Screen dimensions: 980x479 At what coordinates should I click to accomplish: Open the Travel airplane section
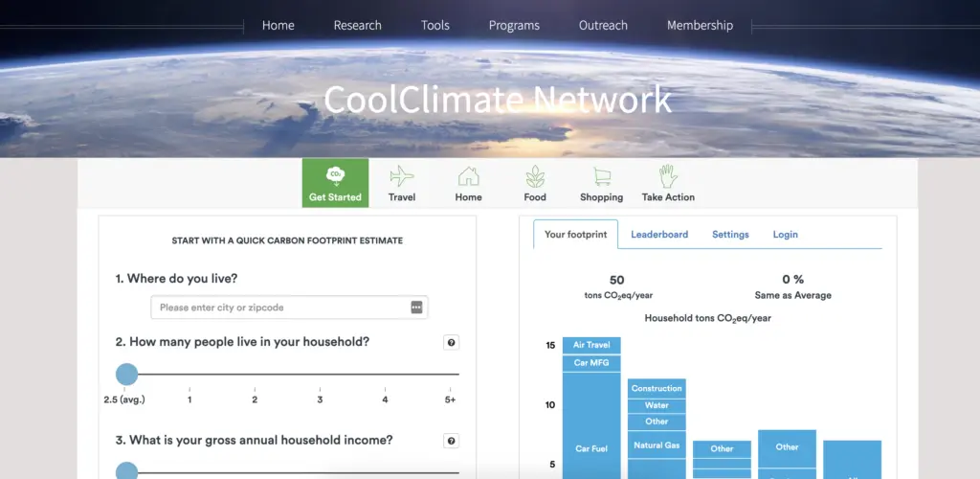402,183
